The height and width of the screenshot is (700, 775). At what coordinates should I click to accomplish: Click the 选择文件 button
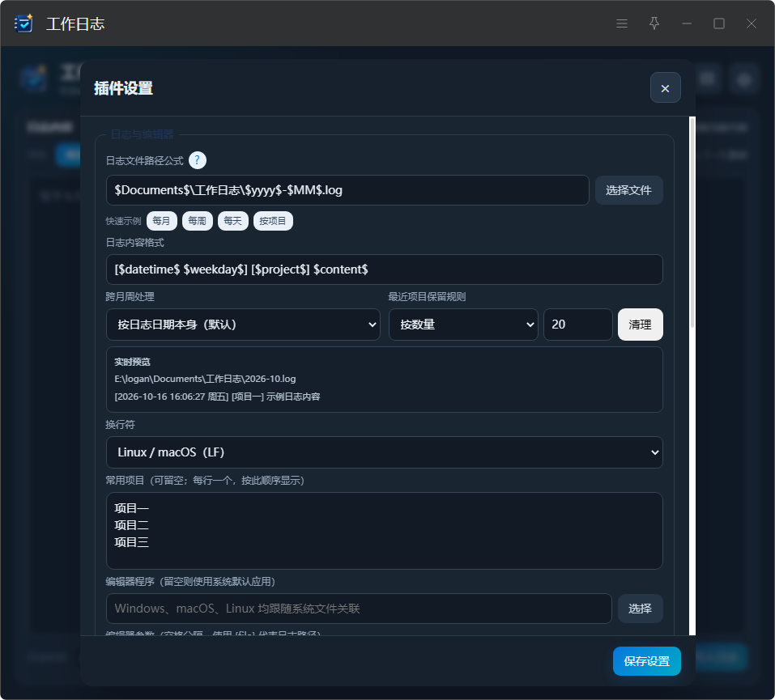pyautogui.click(x=628, y=190)
